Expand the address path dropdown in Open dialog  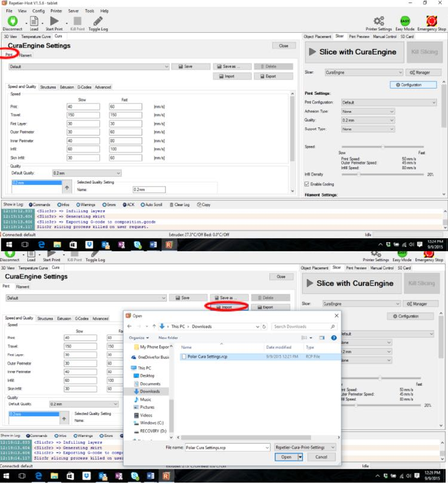click(258, 326)
